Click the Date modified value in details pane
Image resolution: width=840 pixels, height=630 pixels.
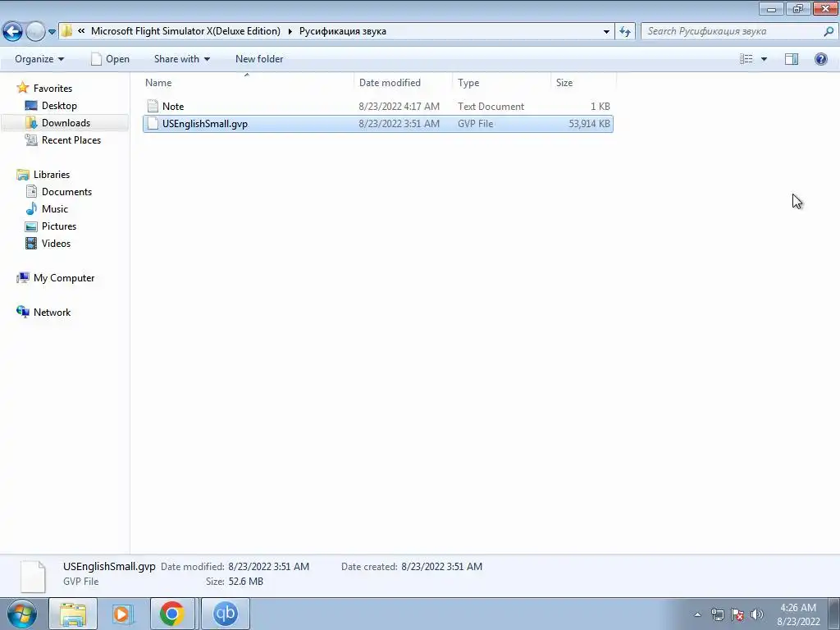click(268, 566)
